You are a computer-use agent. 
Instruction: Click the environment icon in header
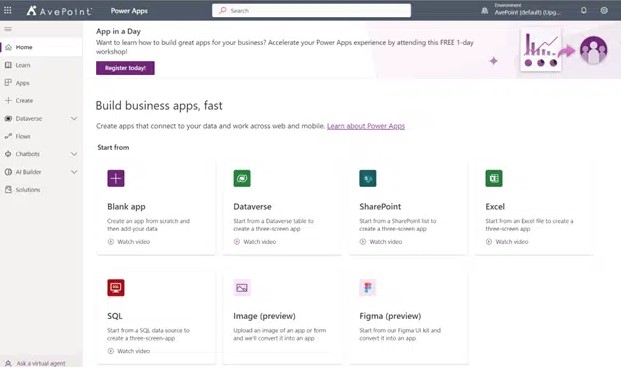(x=484, y=11)
